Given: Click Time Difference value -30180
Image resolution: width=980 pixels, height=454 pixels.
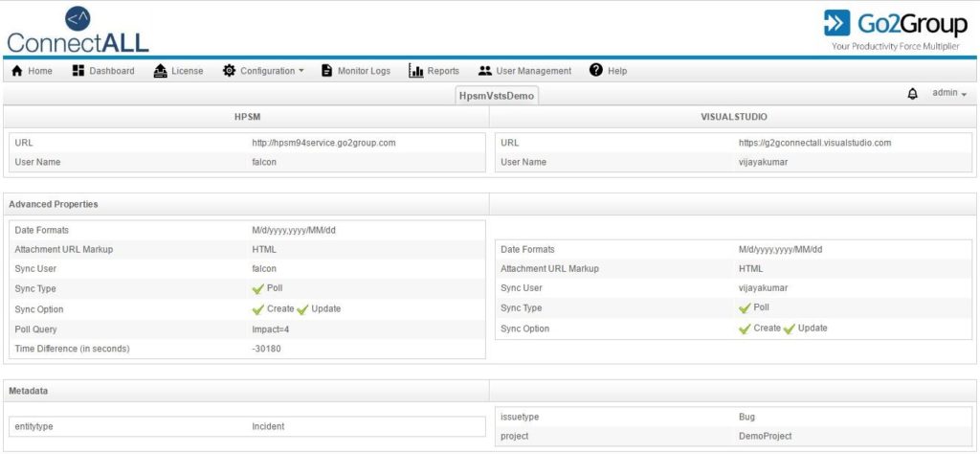Looking at the screenshot, I should [266, 349].
